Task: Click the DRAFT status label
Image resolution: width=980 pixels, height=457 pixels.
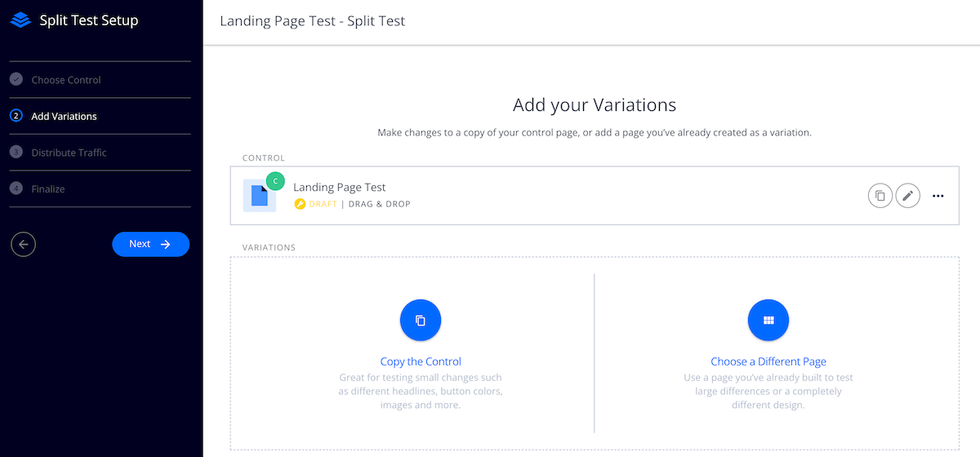Action: (323, 204)
